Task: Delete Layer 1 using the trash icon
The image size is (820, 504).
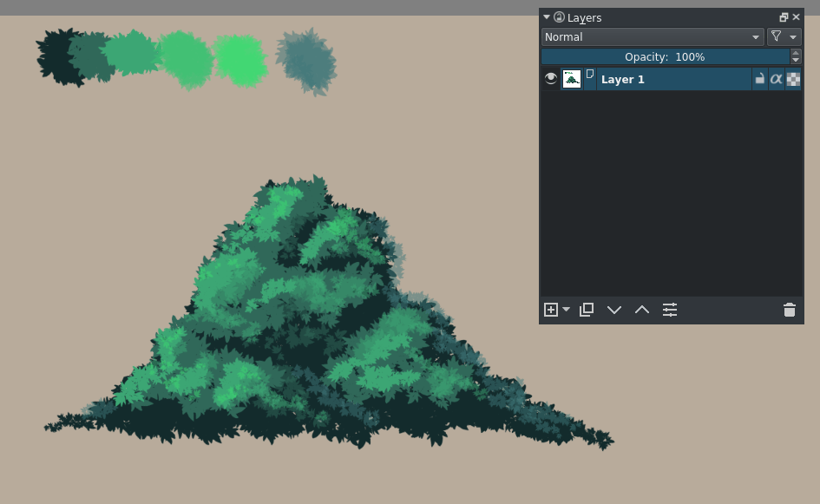Action: point(789,310)
